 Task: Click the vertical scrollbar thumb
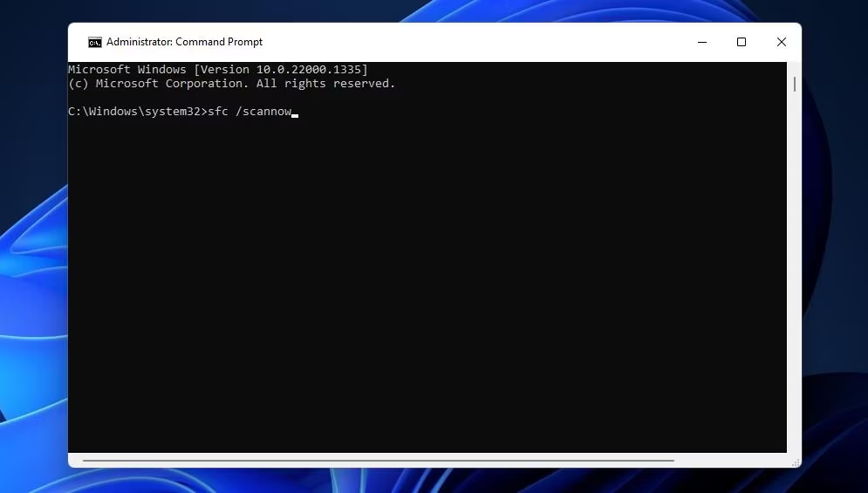pos(795,84)
